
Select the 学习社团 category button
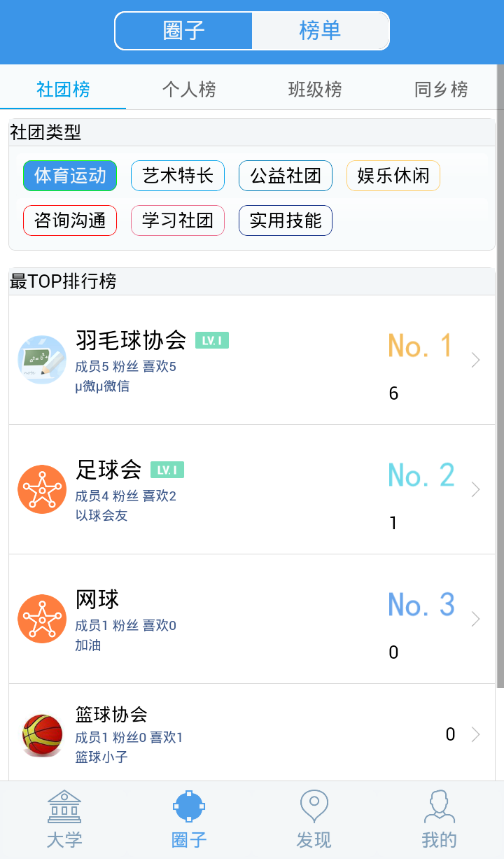pos(178,221)
